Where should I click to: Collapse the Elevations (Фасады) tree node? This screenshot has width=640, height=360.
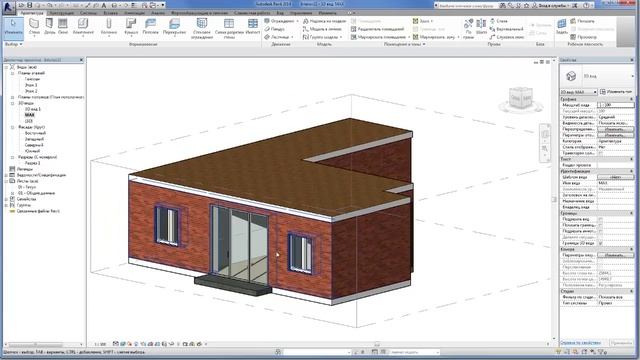pyautogui.click(x=12, y=127)
